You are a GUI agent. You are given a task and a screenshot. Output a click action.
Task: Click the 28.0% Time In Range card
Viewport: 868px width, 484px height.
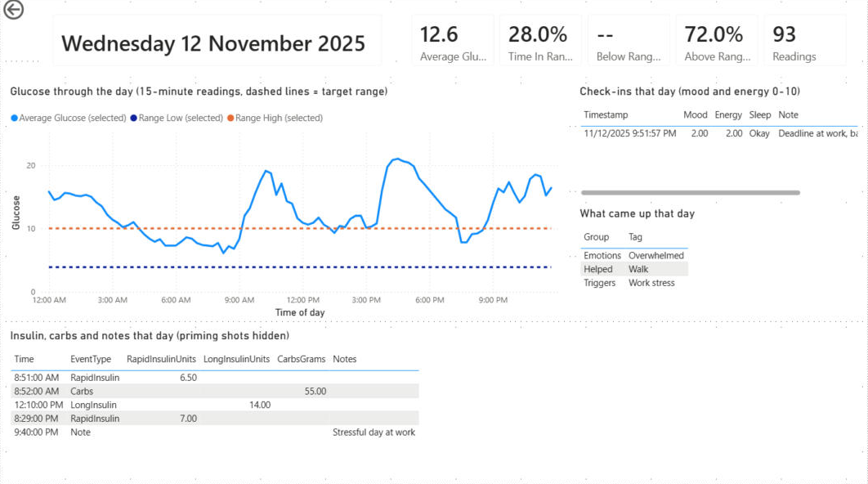tap(541, 42)
